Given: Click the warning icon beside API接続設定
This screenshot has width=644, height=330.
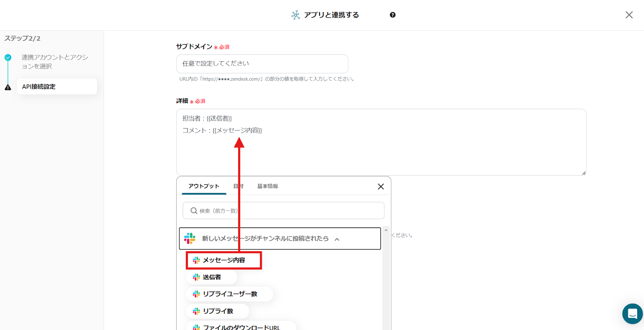Looking at the screenshot, I should point(8,87).
